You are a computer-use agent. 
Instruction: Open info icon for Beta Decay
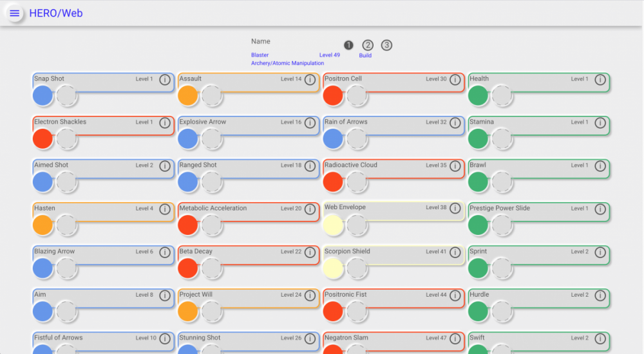point(310,252)
